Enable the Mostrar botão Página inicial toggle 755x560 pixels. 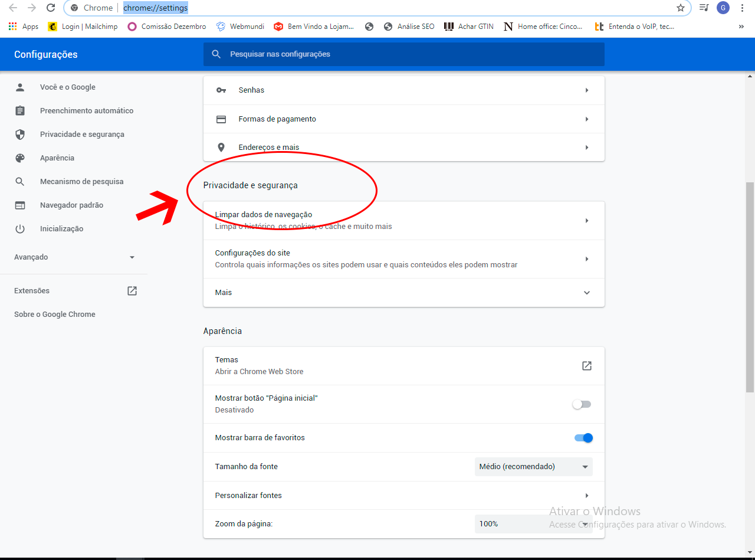tap(582, 404)
